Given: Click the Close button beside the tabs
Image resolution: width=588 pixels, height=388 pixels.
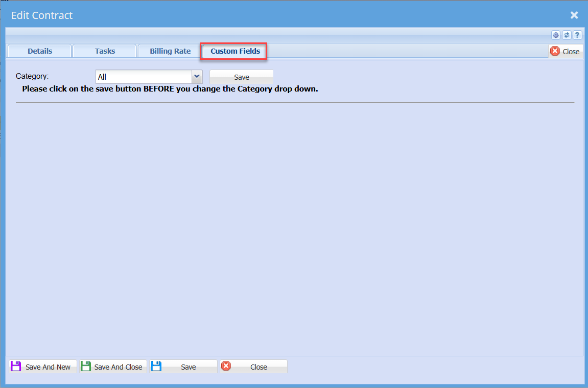Looking at the screenshot, I should tap(566, 52).
